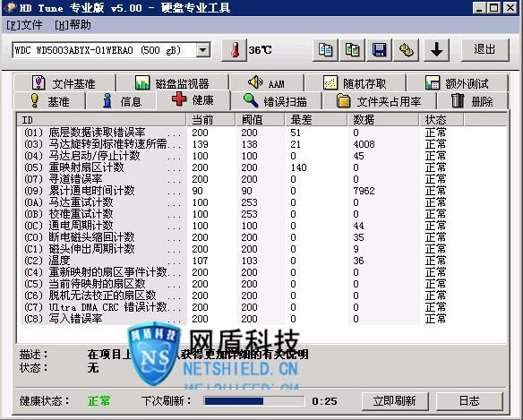Image resolution: width=523 pixels, height=420 pixels.
Task: Click the 退出 button
Action: [485, 50]
